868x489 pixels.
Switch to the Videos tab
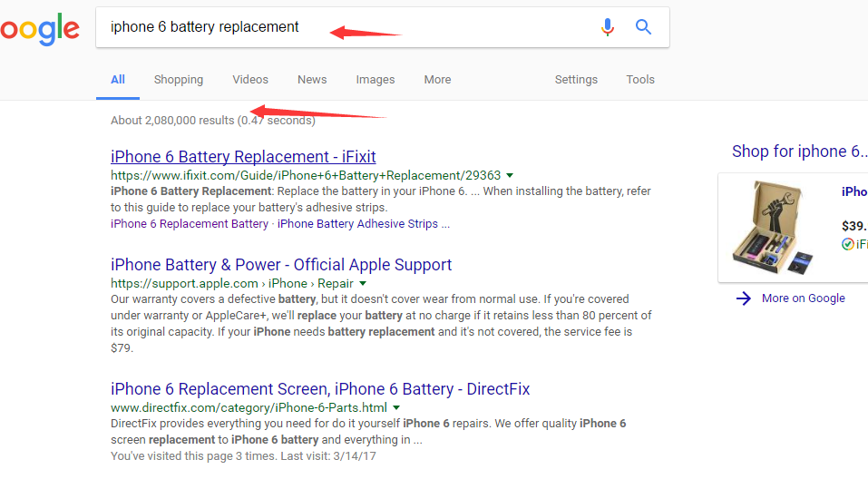point(250,80)
